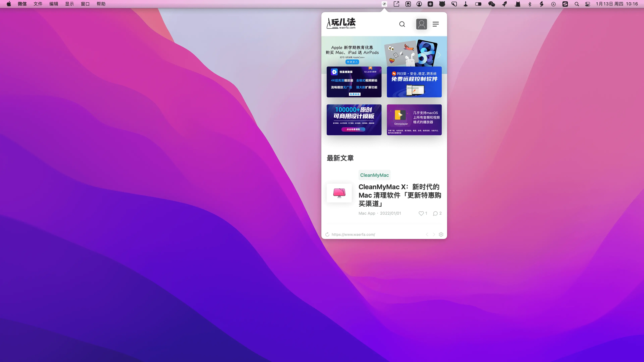Open the Bartender bear-head menu bar icon
This screenshot has width=644, height=362.
(x=442, y=4)
